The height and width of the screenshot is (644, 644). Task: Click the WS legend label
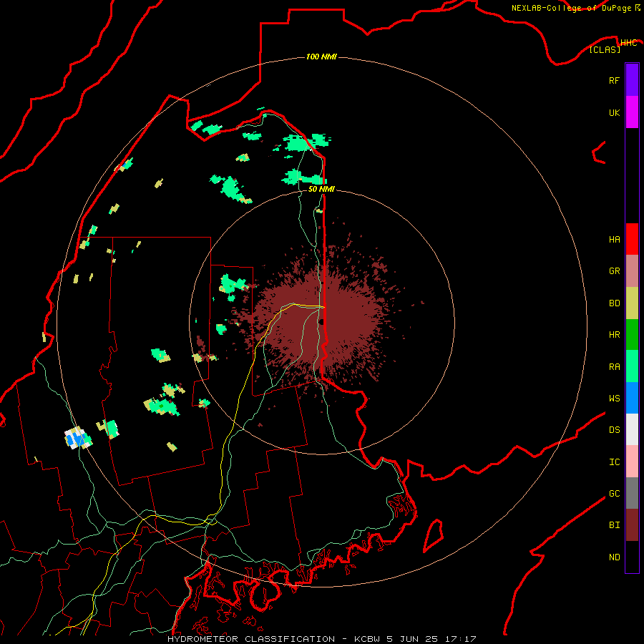click(x=614, y=398)
